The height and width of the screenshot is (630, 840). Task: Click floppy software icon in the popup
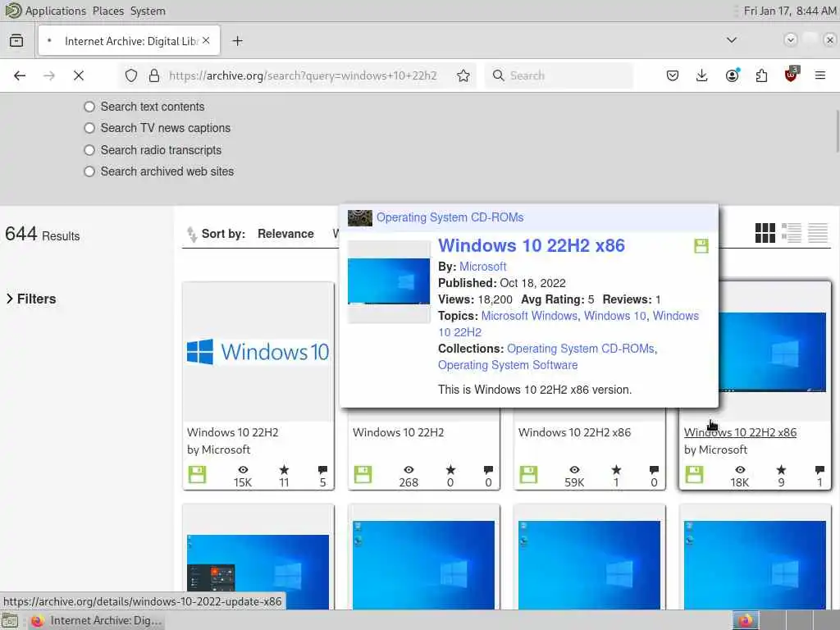coord(701,246)
